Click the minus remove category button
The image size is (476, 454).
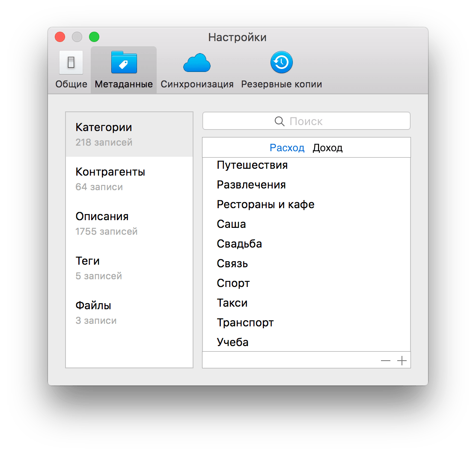(385, 361)
